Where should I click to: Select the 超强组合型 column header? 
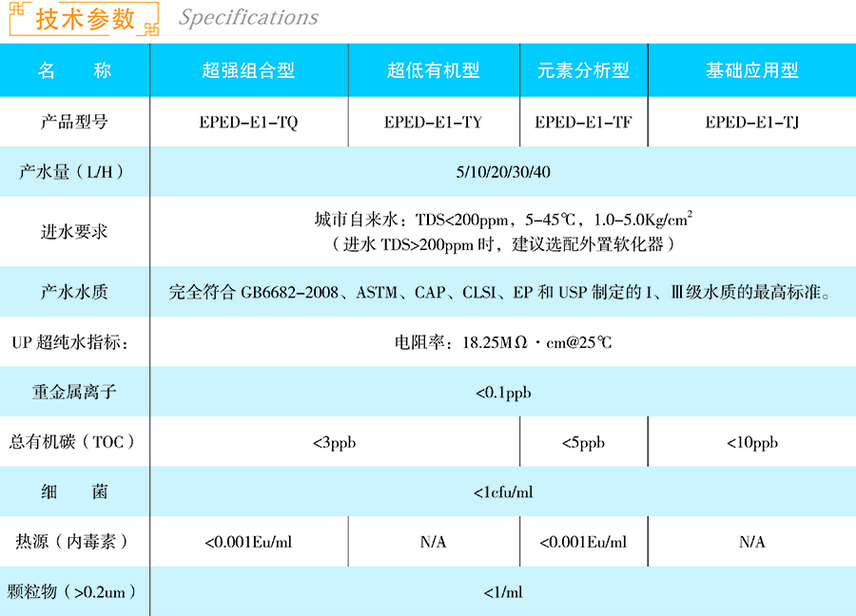[x=248, y=70]
